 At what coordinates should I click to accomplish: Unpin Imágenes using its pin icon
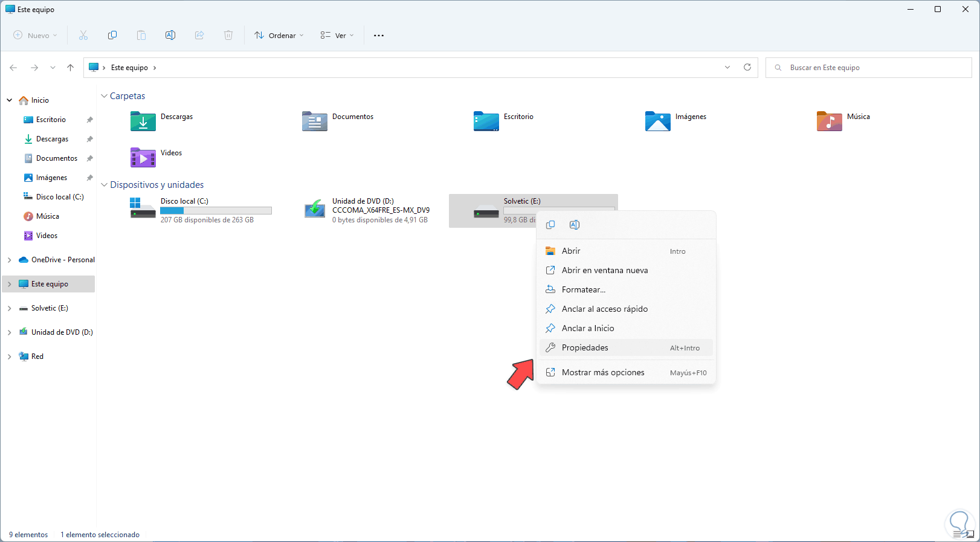(89, 178)
